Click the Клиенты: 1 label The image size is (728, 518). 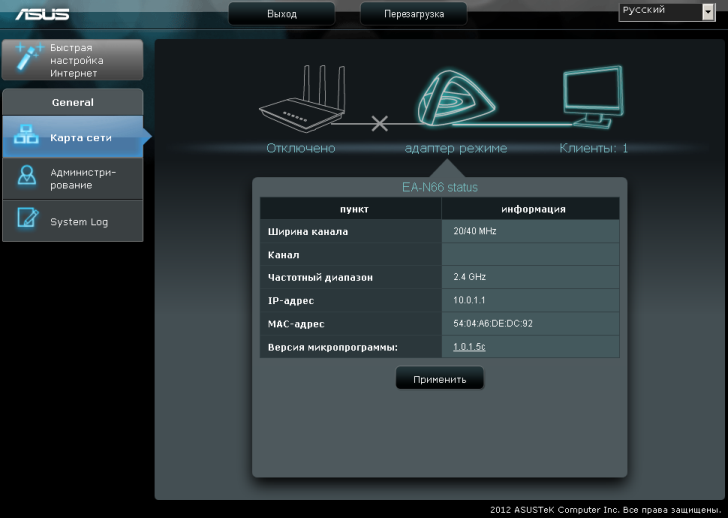[x=593, y=148]
